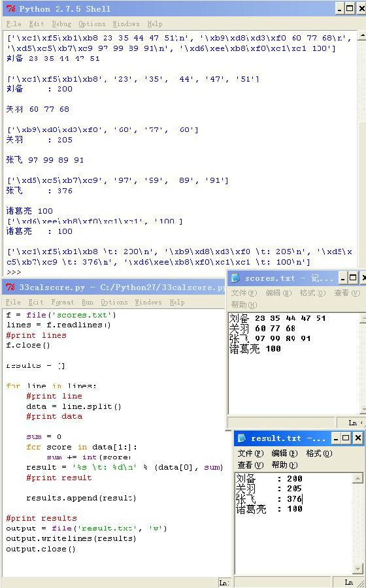The image size is (366, 588).
Task: Click result.txt scrollbar down arrow
Action: pos(358,568)
